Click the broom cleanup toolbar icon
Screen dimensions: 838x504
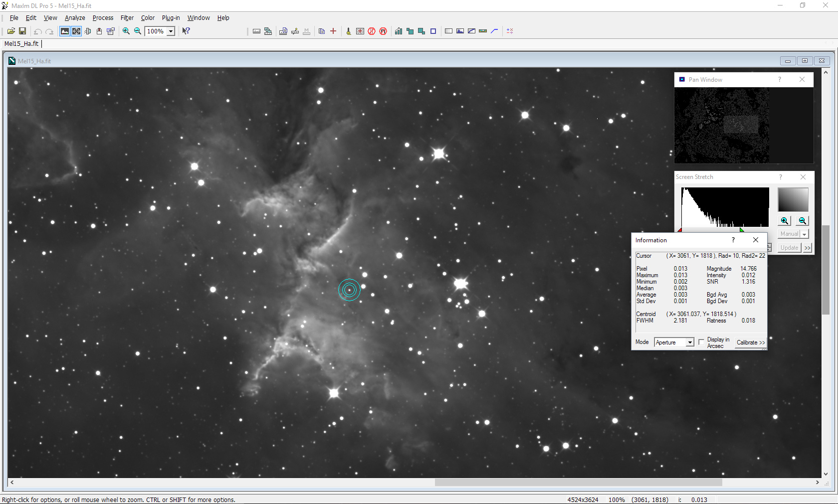click(x=349, y=31)
